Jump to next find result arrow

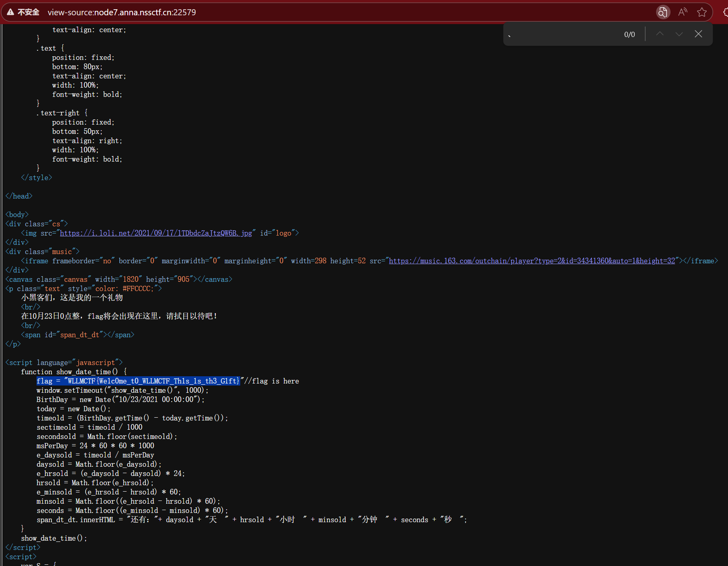(679, 34)
